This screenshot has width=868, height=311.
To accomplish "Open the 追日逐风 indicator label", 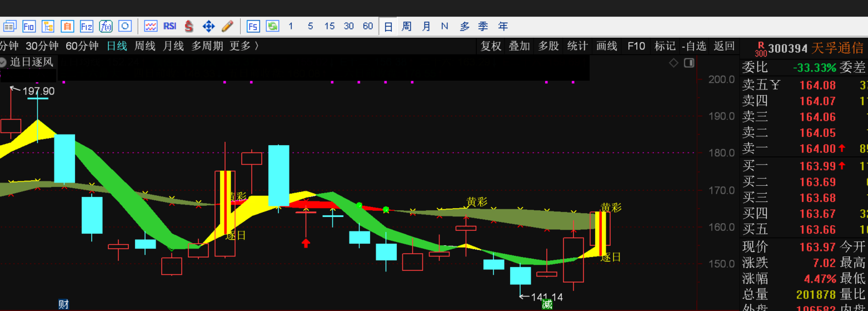I will (x=32, y=62).
